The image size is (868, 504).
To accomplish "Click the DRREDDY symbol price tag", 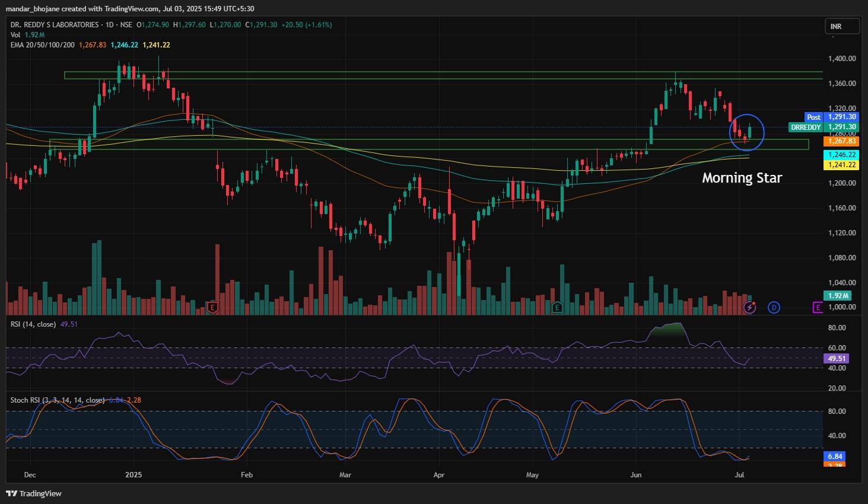I will coord(824,127).
